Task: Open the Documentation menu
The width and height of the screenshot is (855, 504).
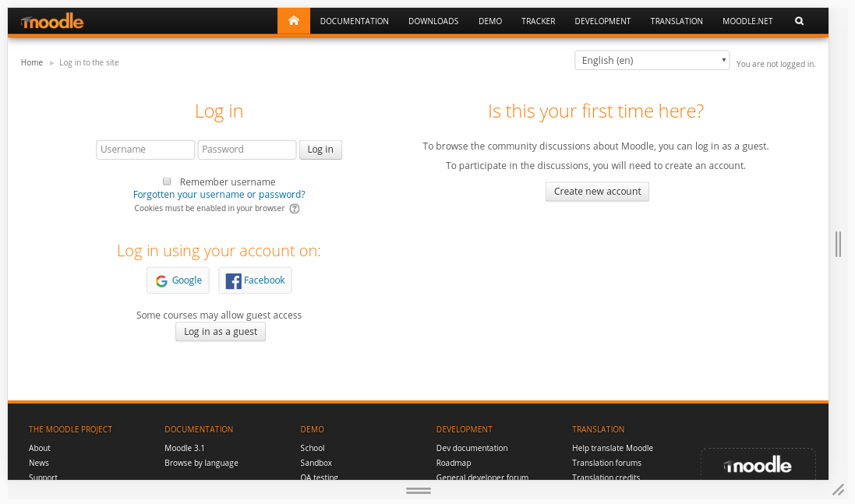Action: (x=355, y=21)
